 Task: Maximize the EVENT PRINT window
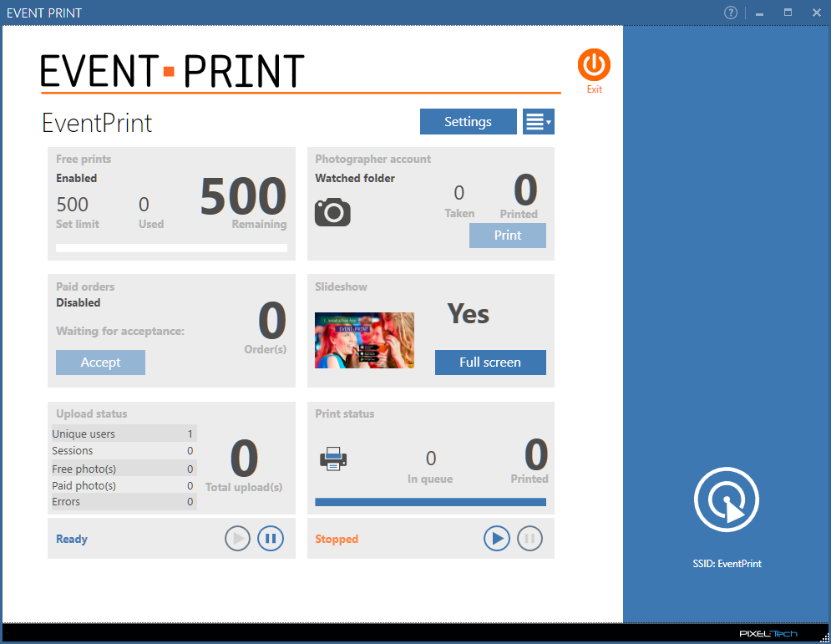pos(788,13)
